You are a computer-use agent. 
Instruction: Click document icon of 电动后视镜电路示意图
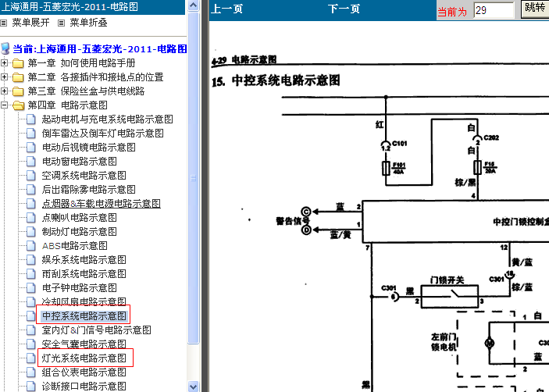31,148
